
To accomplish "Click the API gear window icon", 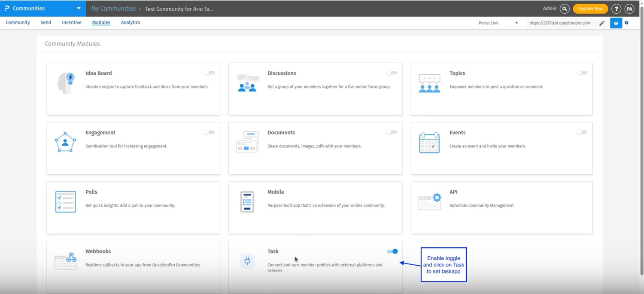I will [x=430, y=202].
